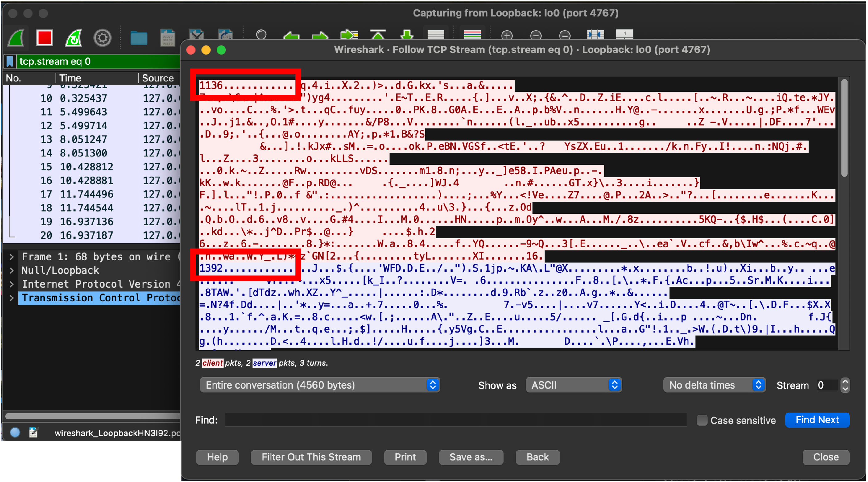Enable the Case sensitive checkbox
Viewport: 868px width, 482px height.
pyautogui.click(x=702, y=420)
